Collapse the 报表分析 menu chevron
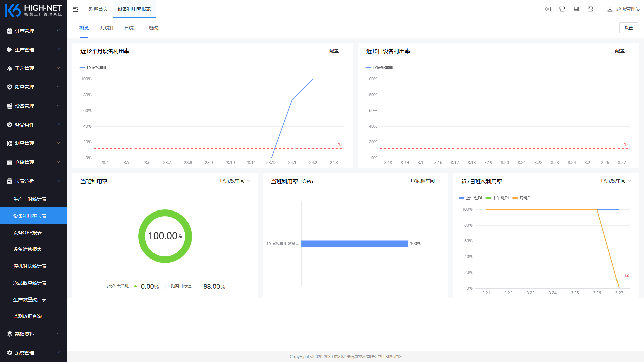644x362 pixels. point(58,181)
